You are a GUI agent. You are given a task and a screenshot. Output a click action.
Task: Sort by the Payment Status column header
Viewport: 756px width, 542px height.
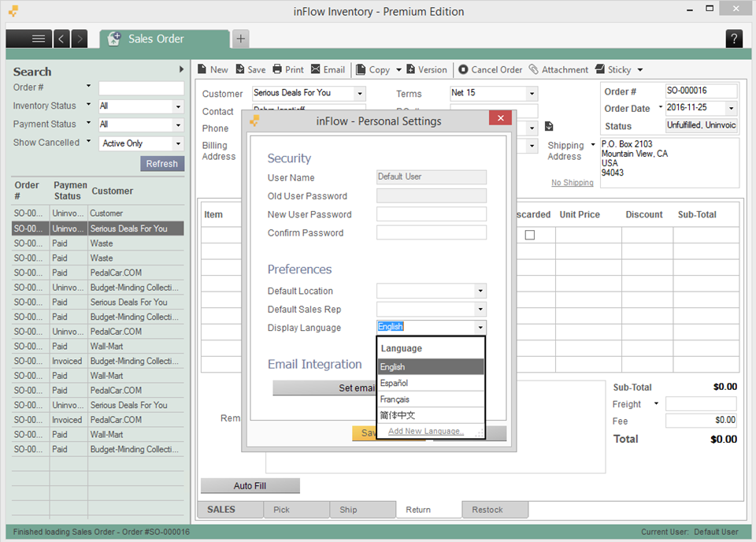[x=70, y=191]
